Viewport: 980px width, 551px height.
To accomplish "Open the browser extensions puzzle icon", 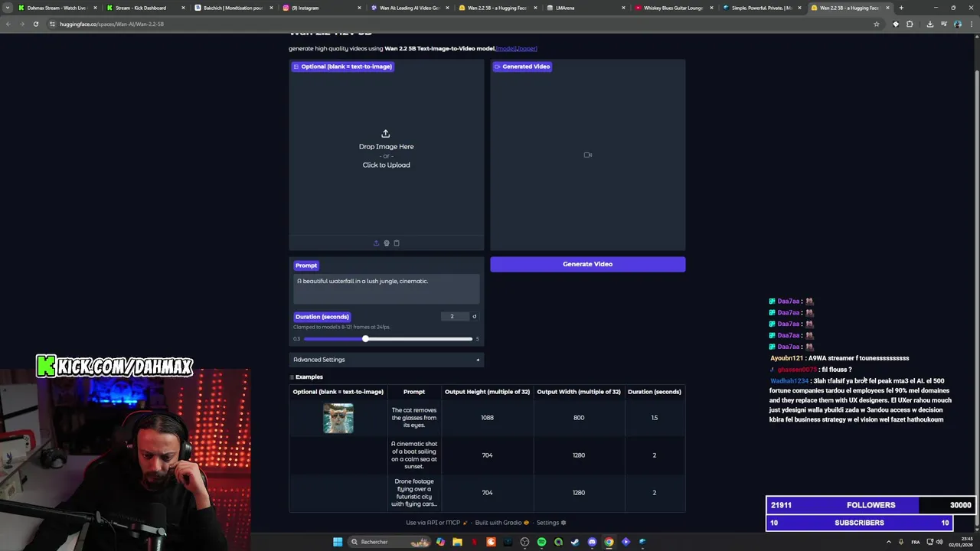I will pyautogui.click(x=910, y=24).
